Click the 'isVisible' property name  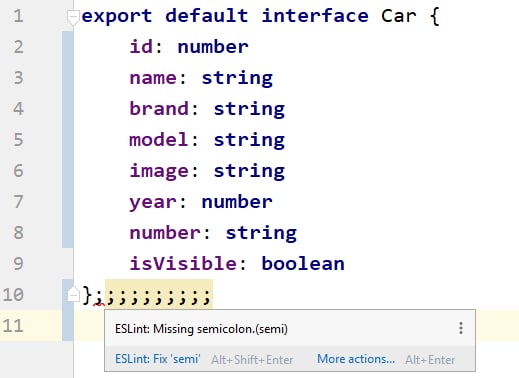[183, 263]
